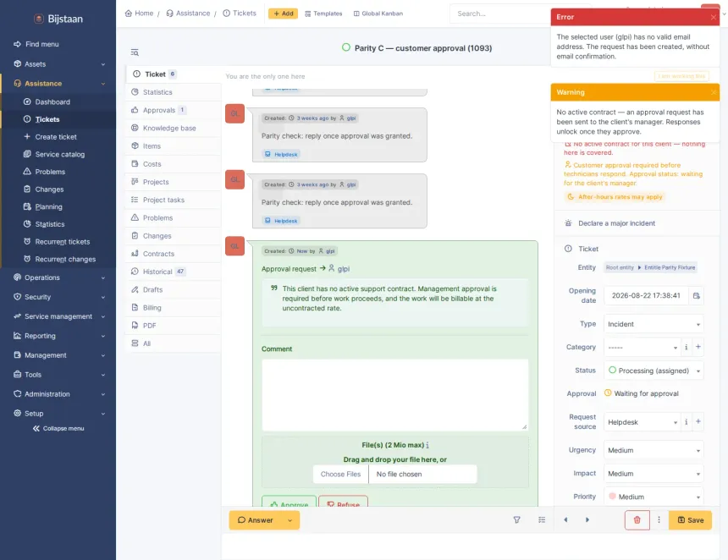Click the Add ticket button

(283, 14)
